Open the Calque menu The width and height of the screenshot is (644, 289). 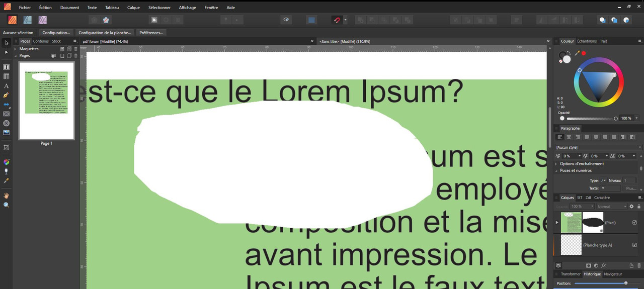(133, 8)
